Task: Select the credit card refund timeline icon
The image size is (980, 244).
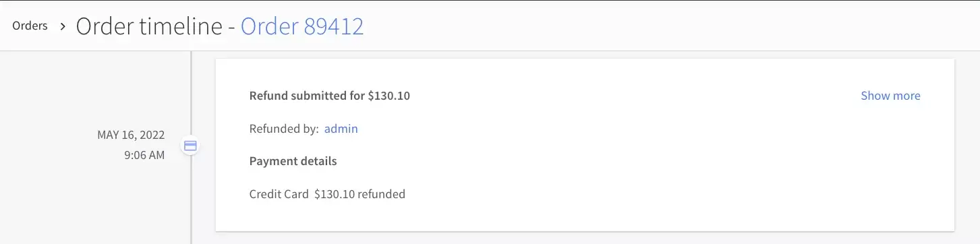Action: point(190,146)
